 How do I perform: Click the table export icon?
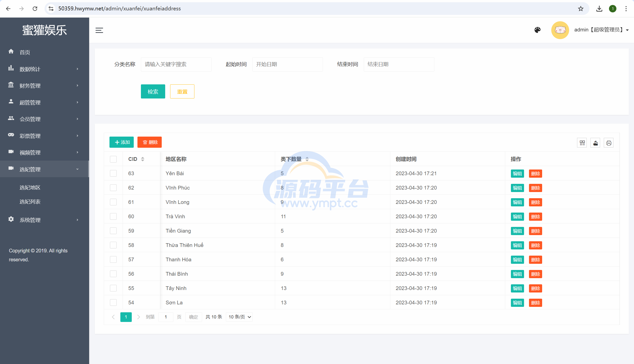click(595, 143)
